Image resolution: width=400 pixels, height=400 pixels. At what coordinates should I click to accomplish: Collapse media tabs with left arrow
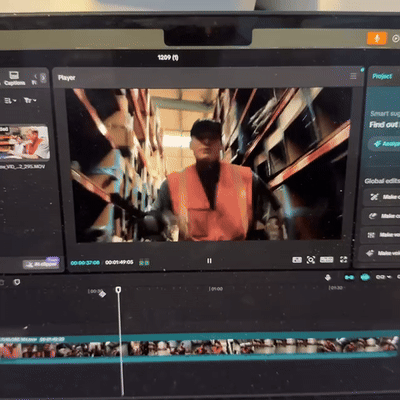35,76
